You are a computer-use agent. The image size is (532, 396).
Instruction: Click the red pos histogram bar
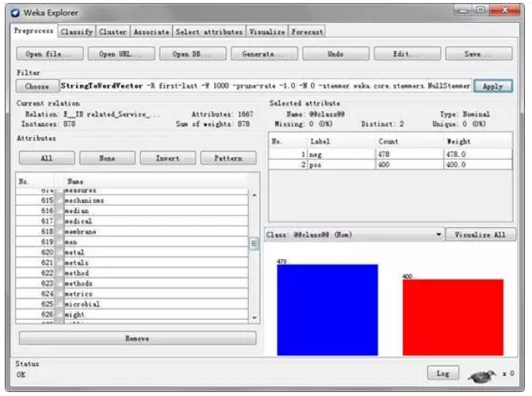click(453, 318)
